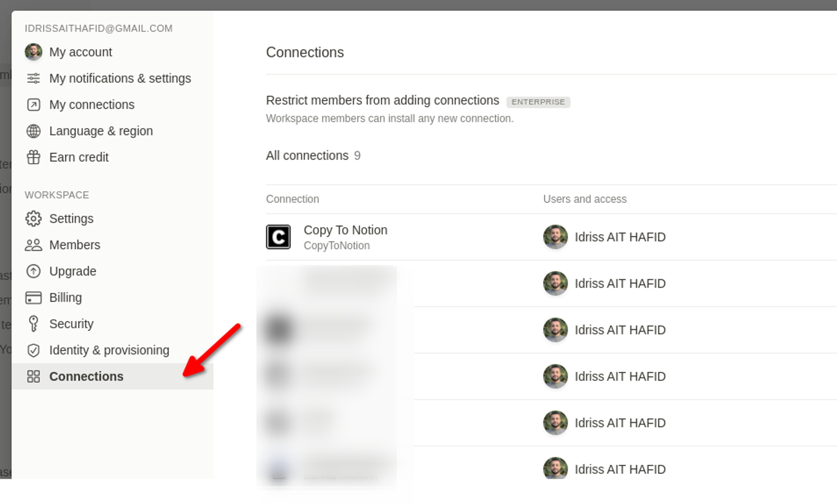
Task: Click the Billing icon in sidebar
Action: click(x=34, y=297)
